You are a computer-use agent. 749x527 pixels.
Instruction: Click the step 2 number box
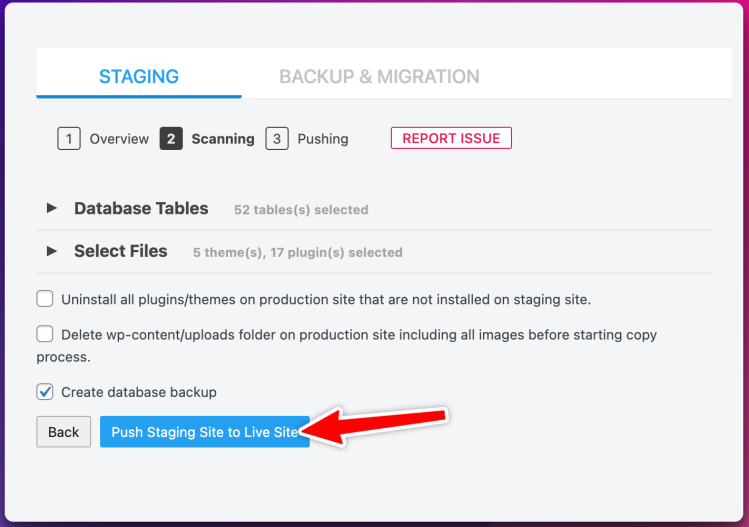(x=171, y=139)
